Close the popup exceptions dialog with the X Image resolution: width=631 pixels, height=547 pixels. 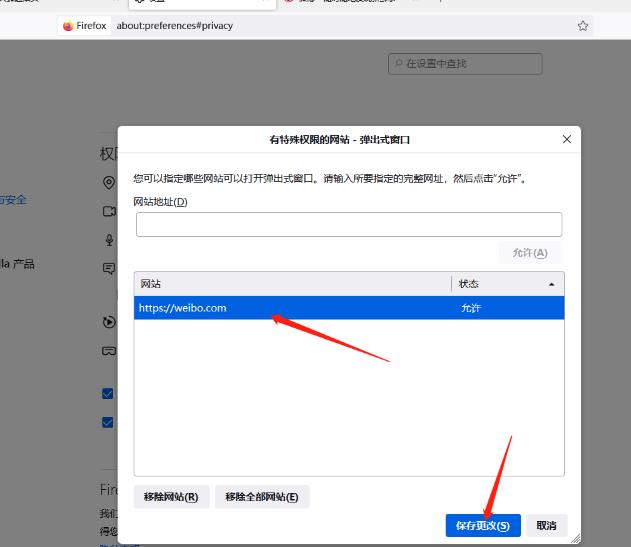567,139
